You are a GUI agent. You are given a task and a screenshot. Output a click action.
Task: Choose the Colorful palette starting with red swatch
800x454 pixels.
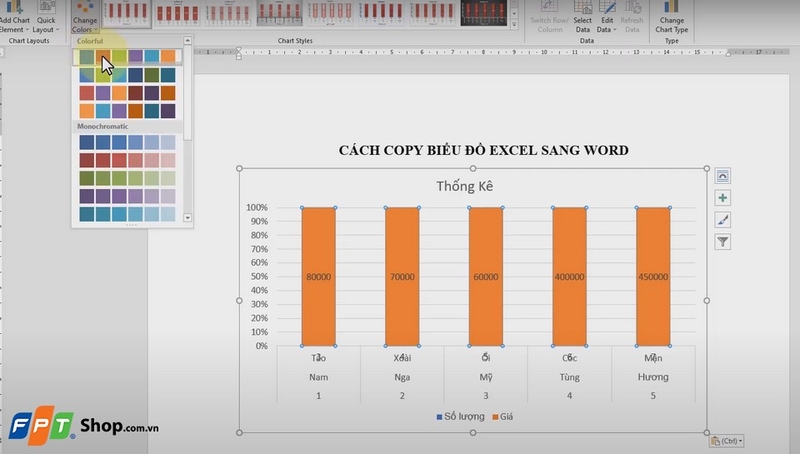(127, 93)
